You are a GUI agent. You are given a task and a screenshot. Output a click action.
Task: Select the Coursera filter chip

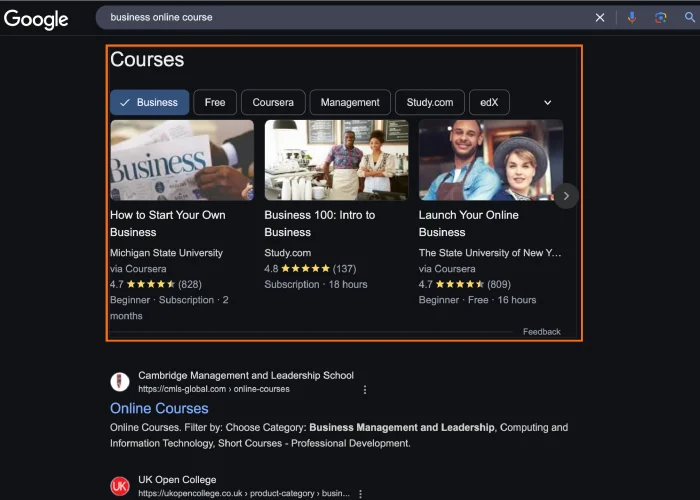pyautogui.click(x=273, y=102)
